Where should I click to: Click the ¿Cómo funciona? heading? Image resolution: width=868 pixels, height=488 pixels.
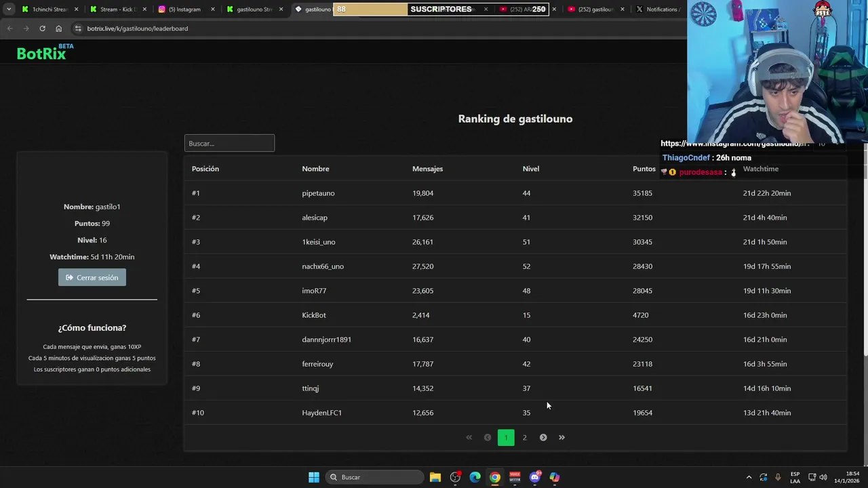(92, 327)
